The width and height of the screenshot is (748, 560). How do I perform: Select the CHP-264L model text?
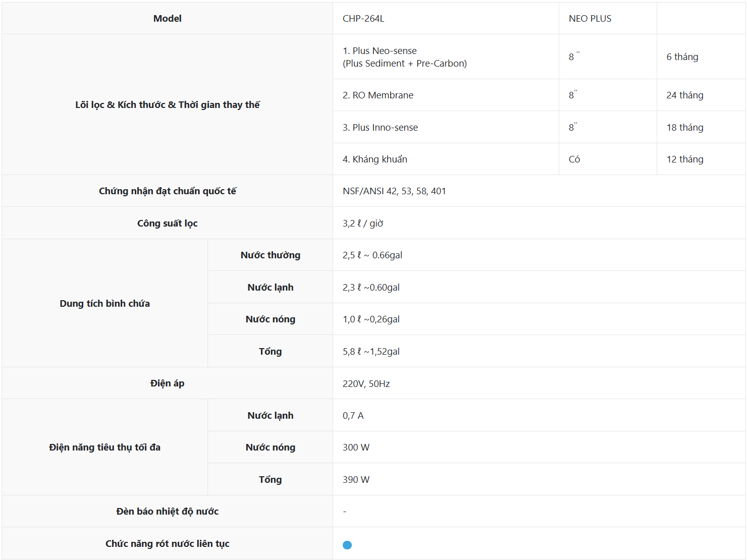point(363,19)
